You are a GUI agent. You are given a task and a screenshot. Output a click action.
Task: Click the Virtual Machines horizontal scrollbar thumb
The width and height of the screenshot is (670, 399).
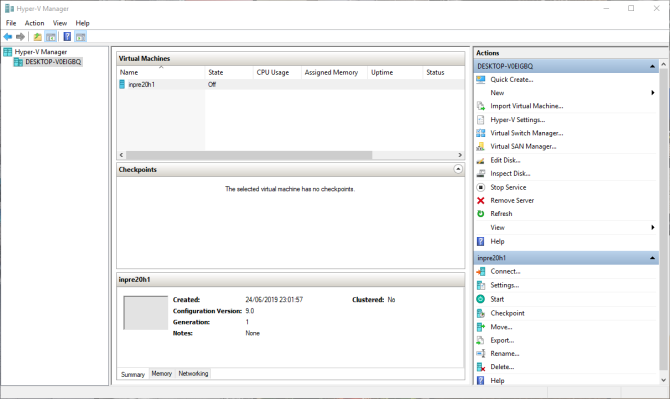[249, 155]
